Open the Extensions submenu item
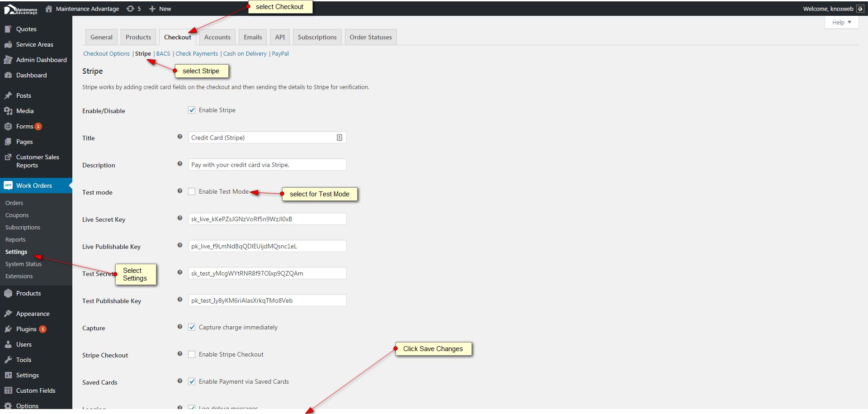The width and height of the screenshot is (868, 414). point(19,276)
